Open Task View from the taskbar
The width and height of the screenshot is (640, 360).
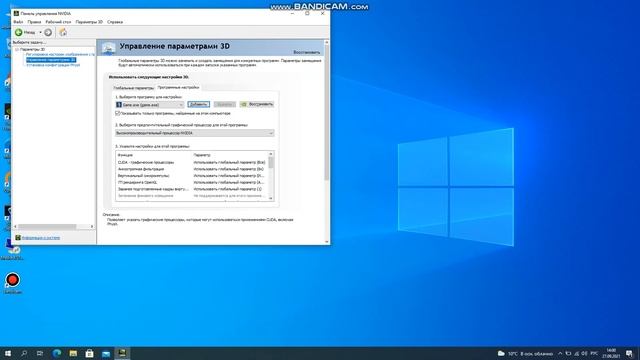(x=40, y=353)
